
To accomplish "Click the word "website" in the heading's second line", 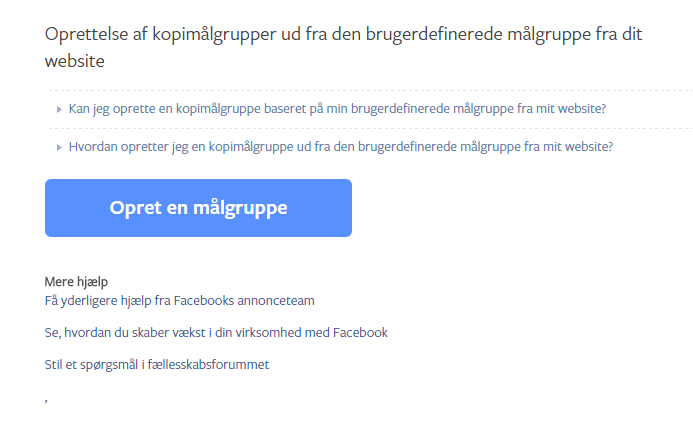I will (x=75, y=61).
